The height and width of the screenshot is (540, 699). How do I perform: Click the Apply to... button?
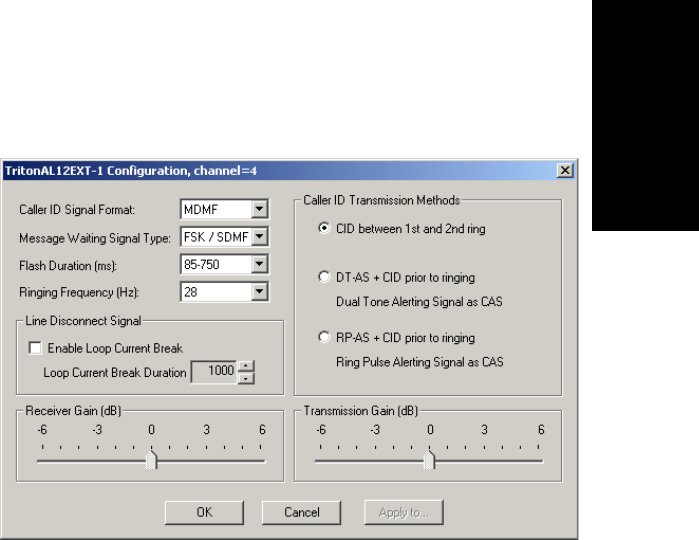[x=403, y=512]
